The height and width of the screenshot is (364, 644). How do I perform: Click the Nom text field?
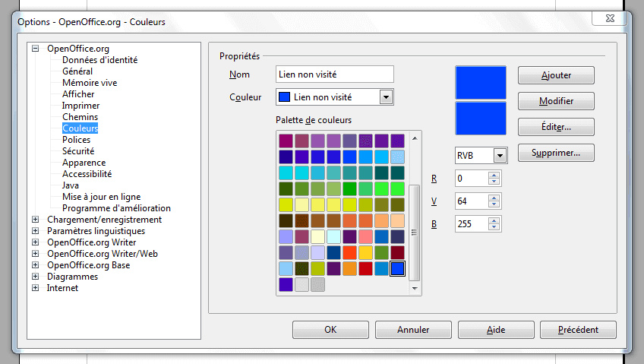[x=335, y=74]
